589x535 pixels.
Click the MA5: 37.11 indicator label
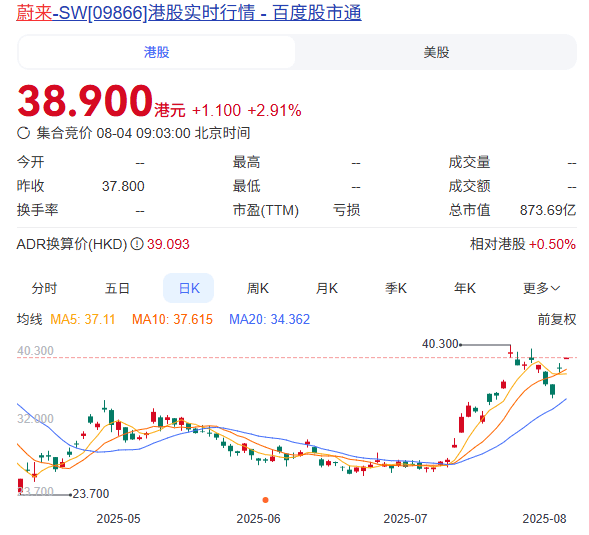coord(83,319)
